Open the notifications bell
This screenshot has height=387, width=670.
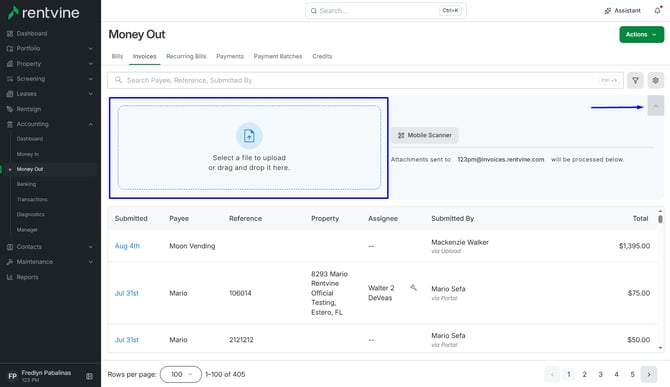657,11
